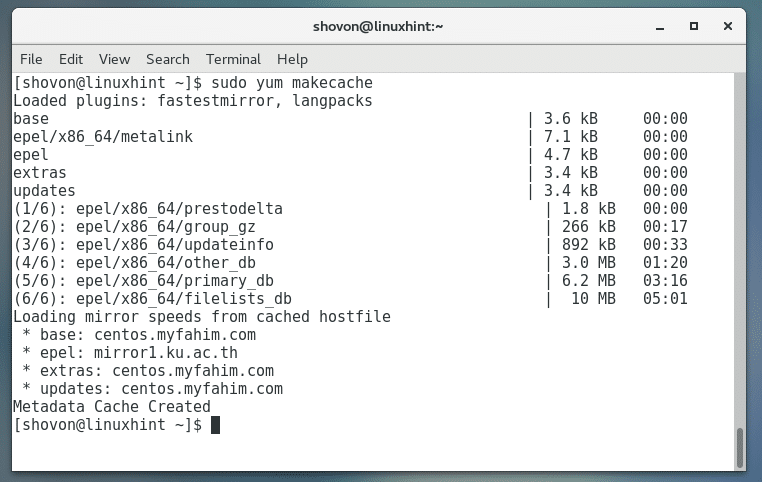Open the View menu
This screenshot has height=482, width=762.
(114, 59)
